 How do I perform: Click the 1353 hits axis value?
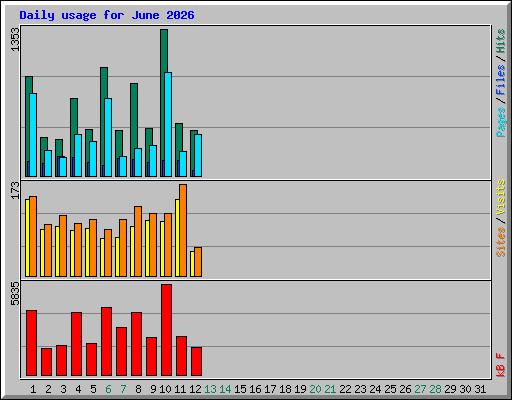pos(15,39)
